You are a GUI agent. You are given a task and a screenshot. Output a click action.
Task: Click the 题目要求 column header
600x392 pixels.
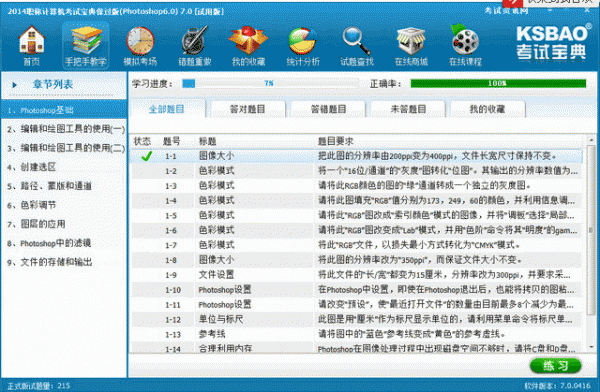336,141
